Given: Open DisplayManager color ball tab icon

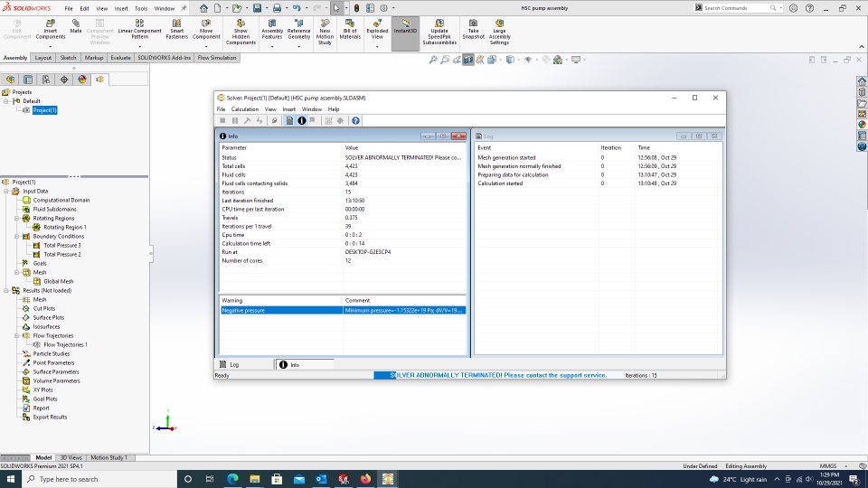Looking at the screenshot, I should (82, 80).
